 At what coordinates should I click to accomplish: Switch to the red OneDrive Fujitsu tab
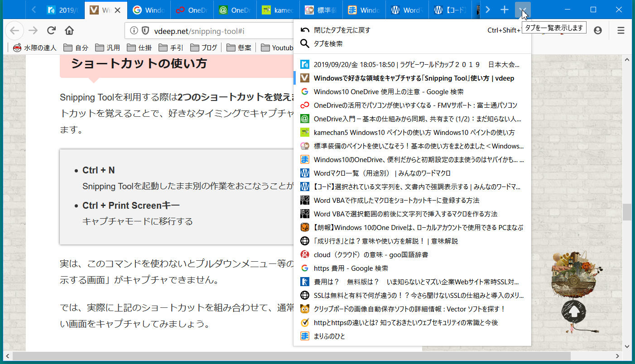tap(192, 10)
